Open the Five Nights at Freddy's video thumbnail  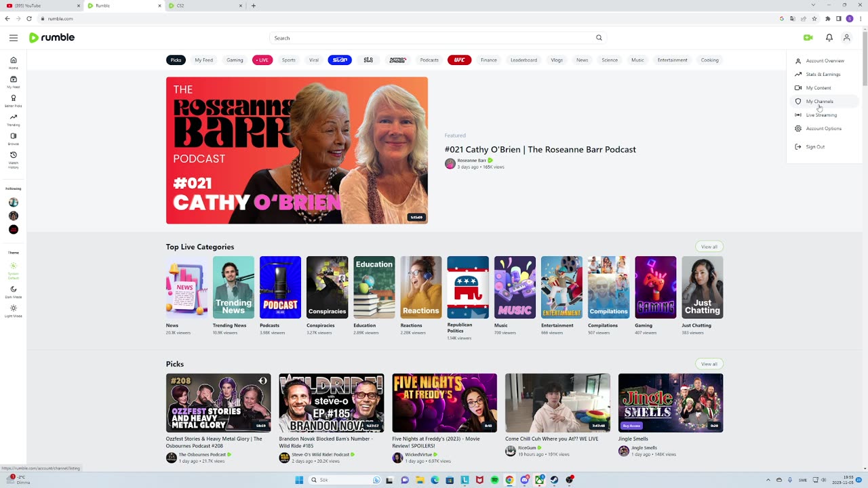point(444,403)
